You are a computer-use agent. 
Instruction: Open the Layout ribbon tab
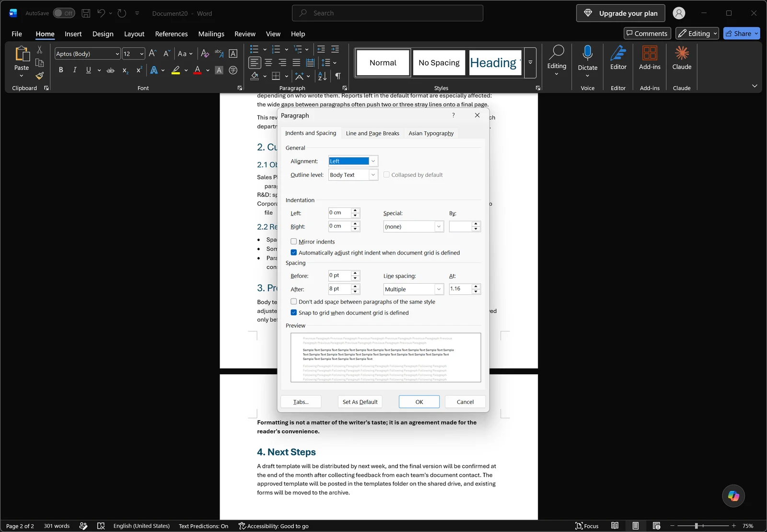coord(134,34)
